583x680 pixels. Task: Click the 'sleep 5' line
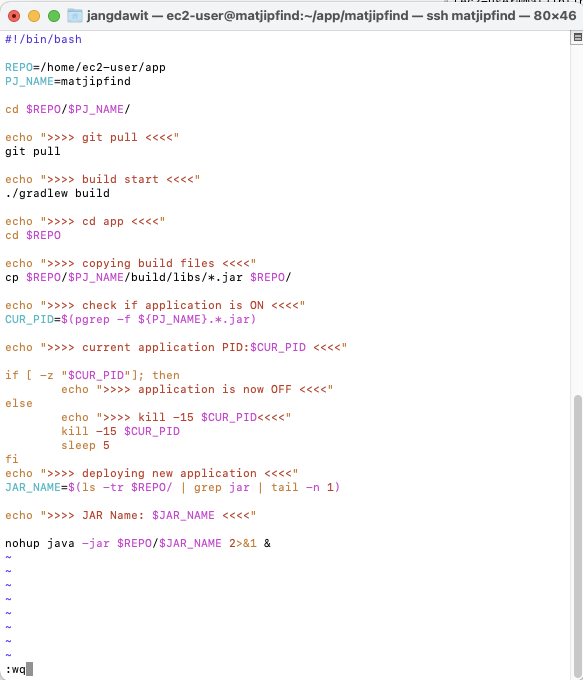[x=85, y=445]
